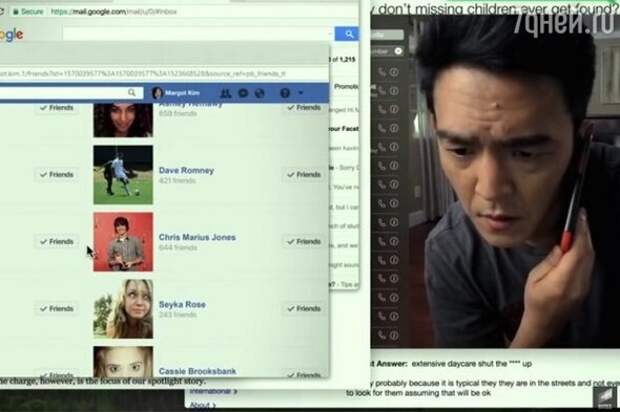Toggle Friends status left of Dave Romney
620x412 pixels.
(57, 174)
